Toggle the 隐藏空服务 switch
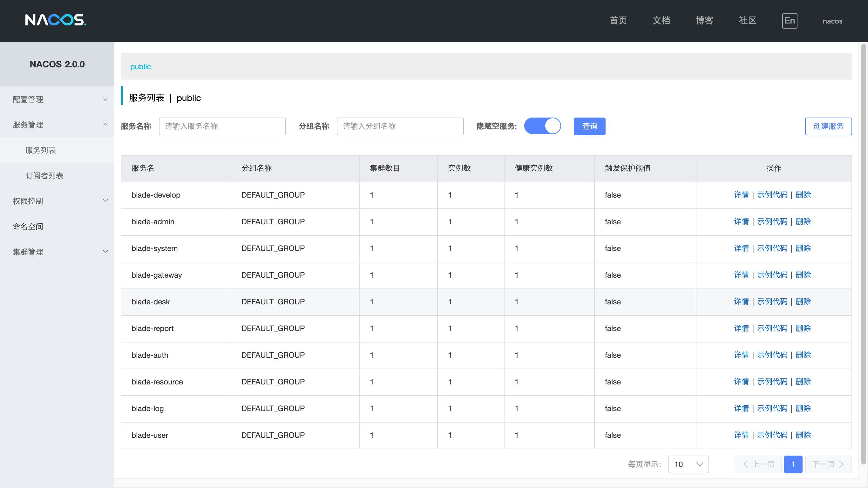The height and width of the screenshot is (488, 868). coord(542,126)
